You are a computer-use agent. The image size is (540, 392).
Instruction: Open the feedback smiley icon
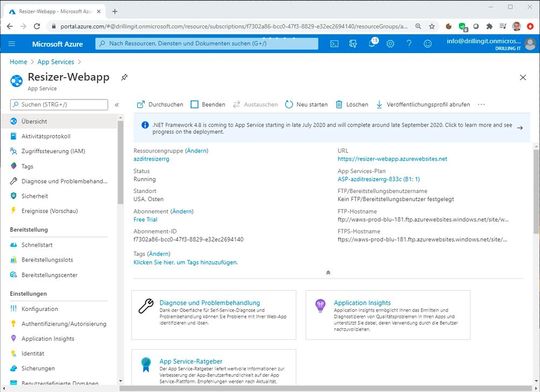[x=427, y=44]
